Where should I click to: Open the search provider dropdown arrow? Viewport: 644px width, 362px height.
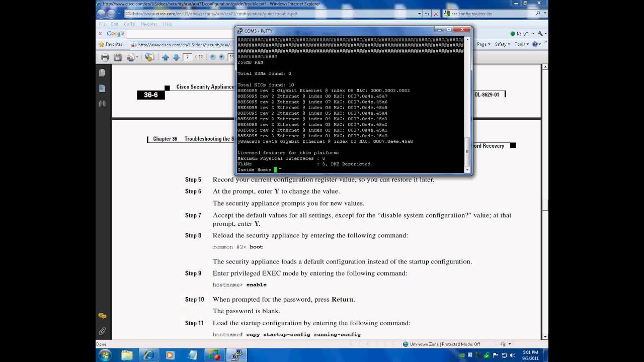[x=544, y=14]
